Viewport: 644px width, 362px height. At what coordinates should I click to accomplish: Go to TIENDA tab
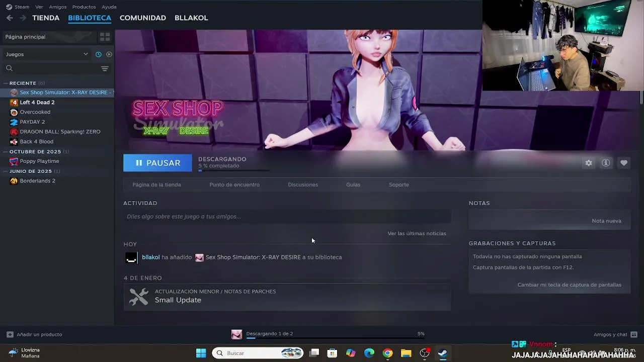pos(46,18)
